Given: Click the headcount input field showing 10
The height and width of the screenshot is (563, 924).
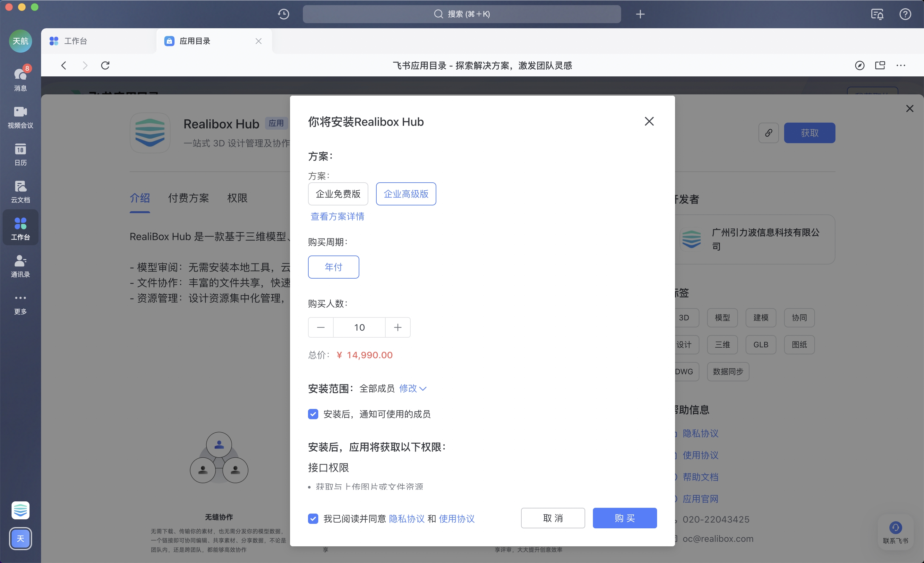Looking at the screenshot, I should 359,327.
